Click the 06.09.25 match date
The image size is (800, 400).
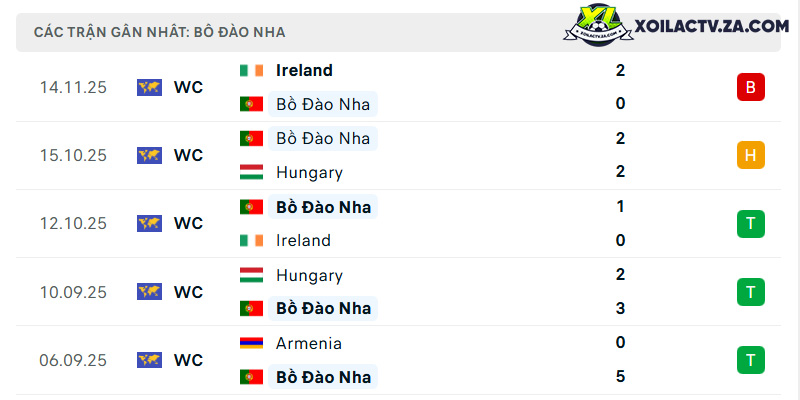pos(73,360)
